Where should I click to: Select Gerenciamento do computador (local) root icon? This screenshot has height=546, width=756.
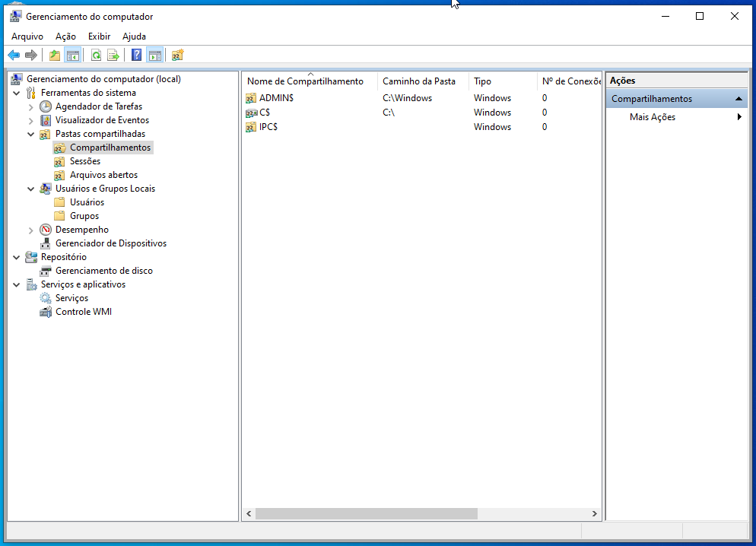coord(17,79)
